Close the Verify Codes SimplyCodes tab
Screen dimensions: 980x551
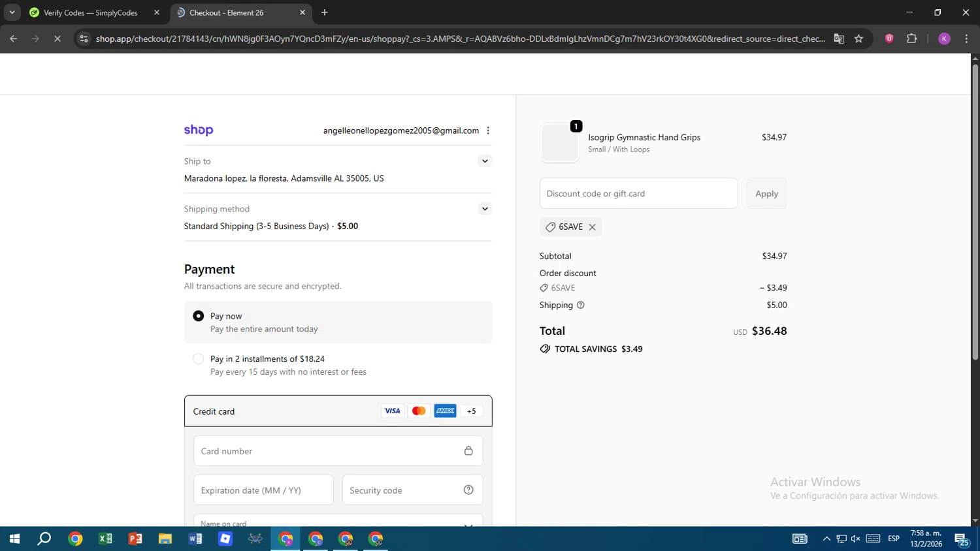tap(157, 12)
